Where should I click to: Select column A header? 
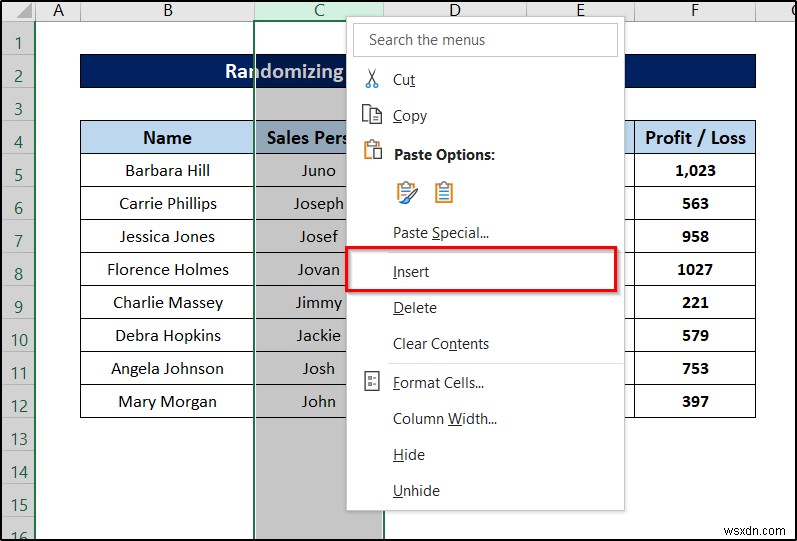click(58, 10)
